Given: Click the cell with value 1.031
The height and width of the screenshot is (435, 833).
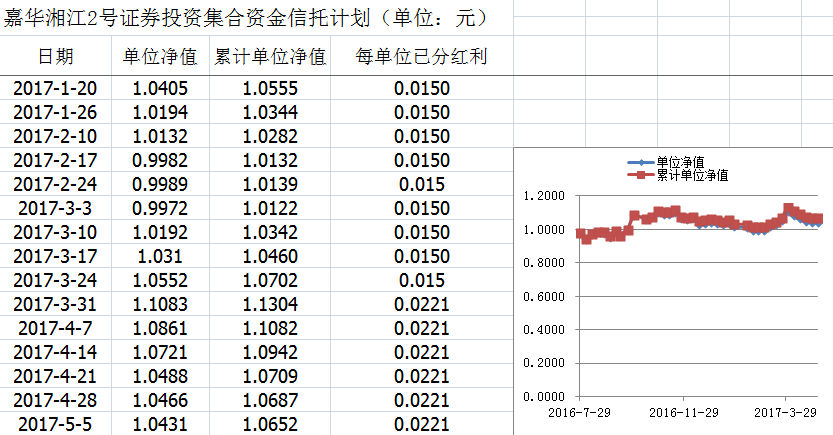Looking at the screenshot, I should click(x=160, y=256).
